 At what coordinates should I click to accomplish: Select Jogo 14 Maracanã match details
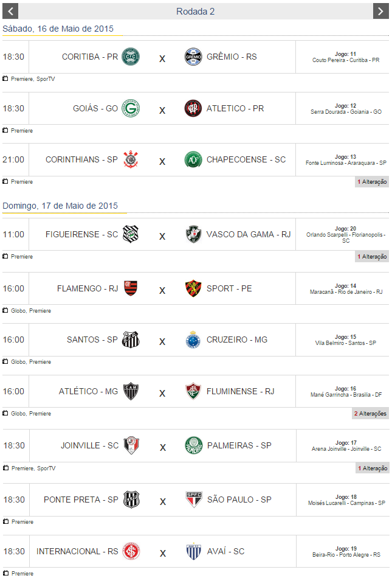coord(345,289)
